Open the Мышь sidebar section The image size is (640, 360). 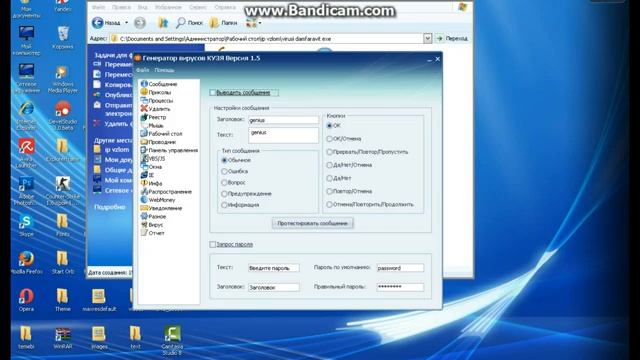pos(152,125)
